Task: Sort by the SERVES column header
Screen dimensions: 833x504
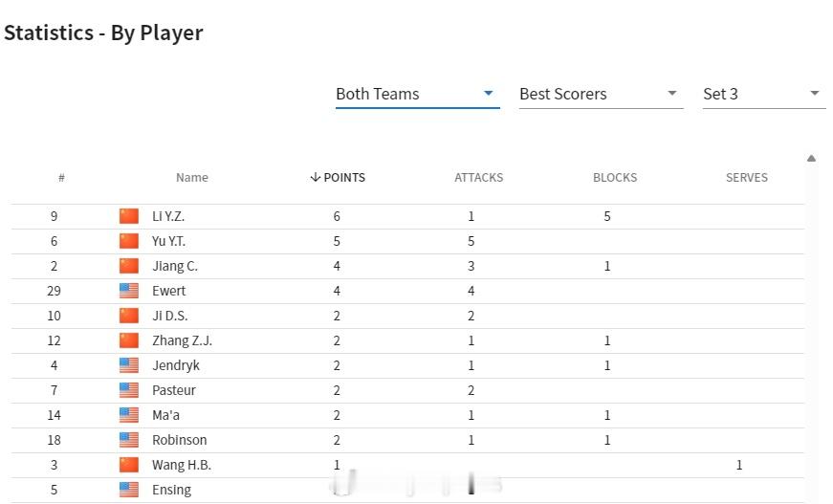Action: [x=746, y=177]
